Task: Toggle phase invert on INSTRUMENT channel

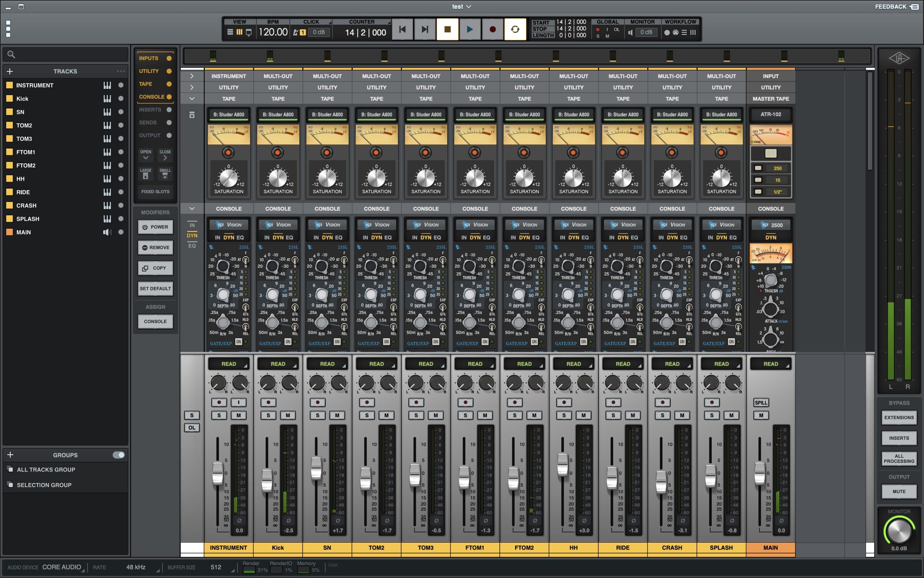Action: tap(239, 520)
